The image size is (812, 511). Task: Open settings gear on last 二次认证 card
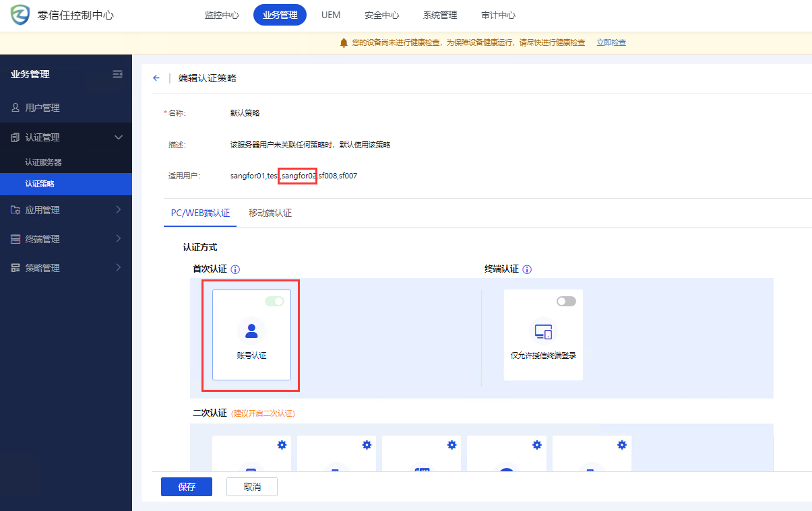(x=622, y=445)
